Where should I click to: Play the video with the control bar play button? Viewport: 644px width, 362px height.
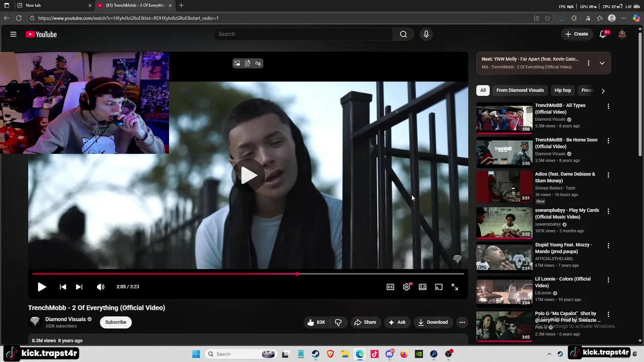[x=42, y=287]
